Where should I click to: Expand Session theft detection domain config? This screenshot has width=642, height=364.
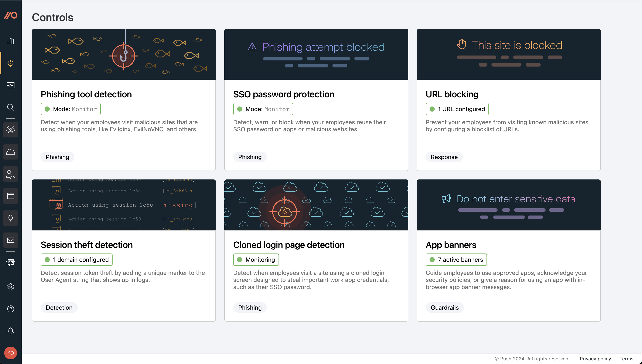76,259
